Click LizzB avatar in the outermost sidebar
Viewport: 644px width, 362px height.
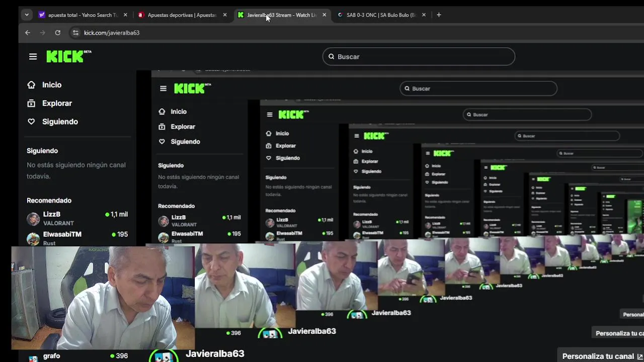pos(33,219)
